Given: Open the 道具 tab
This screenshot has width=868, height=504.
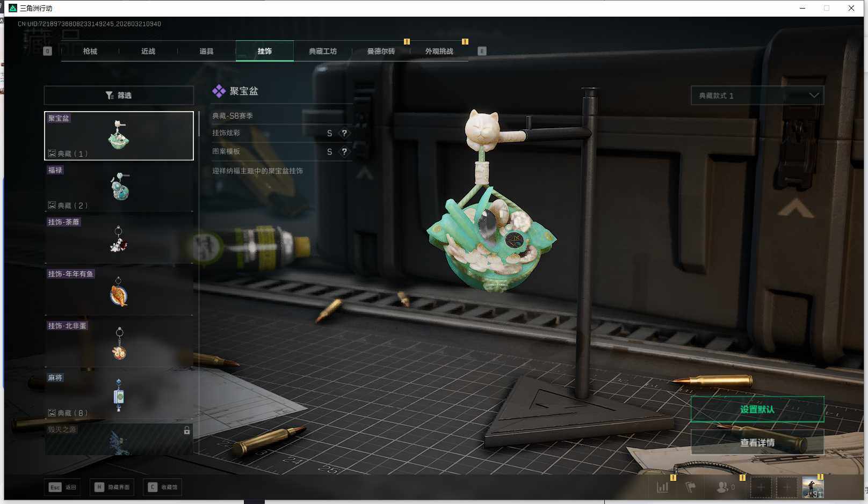Looking at the screenshot, I should click(x=206, y=51).
